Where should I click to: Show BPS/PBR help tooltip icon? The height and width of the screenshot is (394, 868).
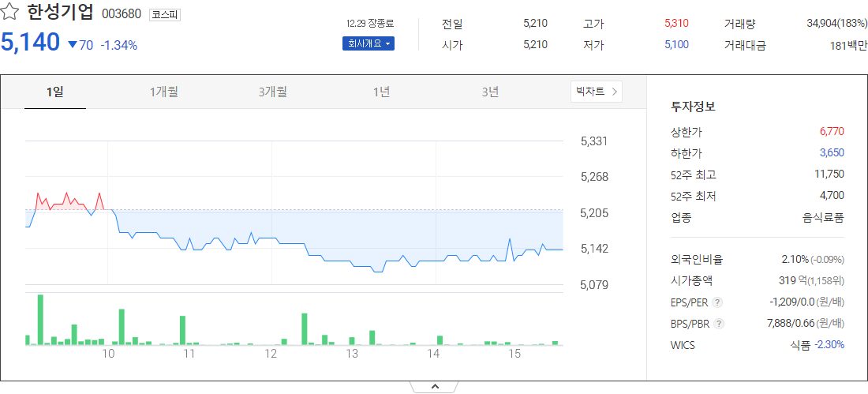tap(719, 324)
